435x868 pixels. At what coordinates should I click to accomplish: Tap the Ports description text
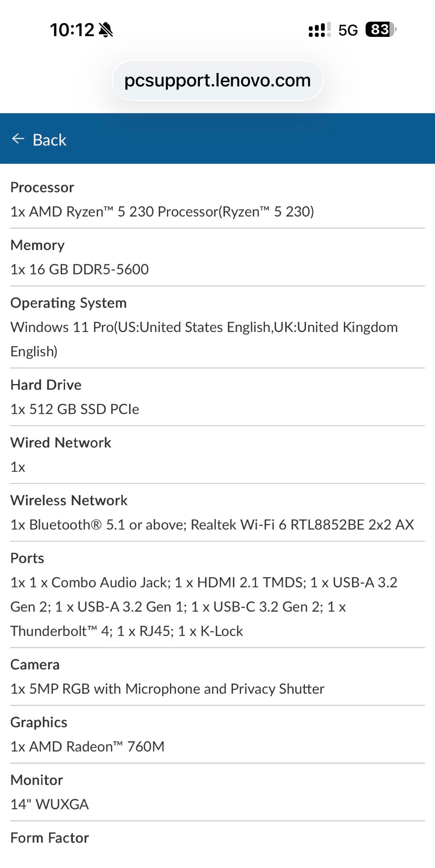[204, 607]
